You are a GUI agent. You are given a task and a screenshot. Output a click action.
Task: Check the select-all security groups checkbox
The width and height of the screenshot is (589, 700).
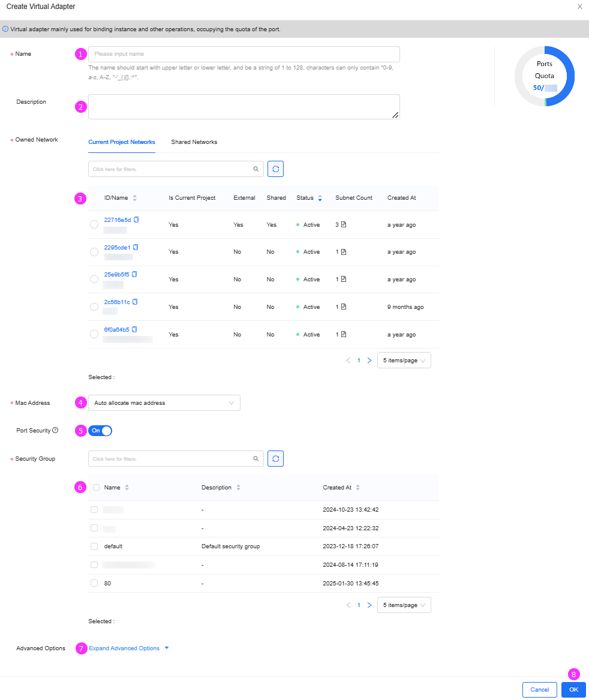point(96,488)
